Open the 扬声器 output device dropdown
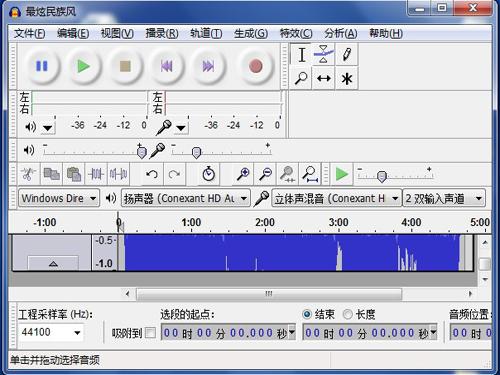500x375 pixels. point(186,198)
